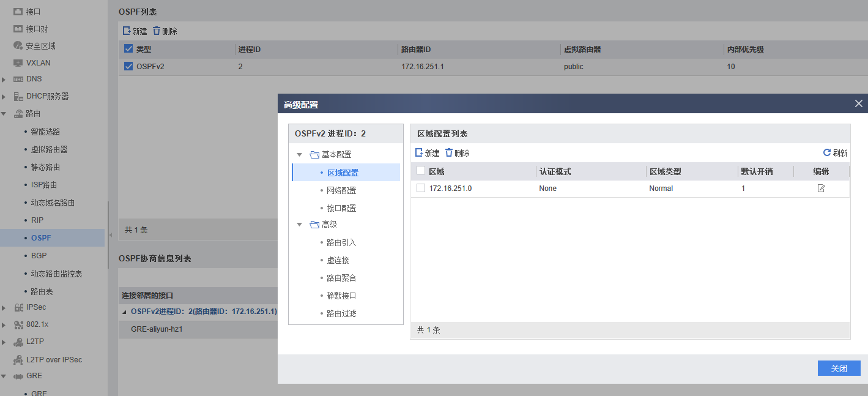The image size is (868, 396).
Task: Select 网络配置 in the config tree
Action: (x=341, y=190)
